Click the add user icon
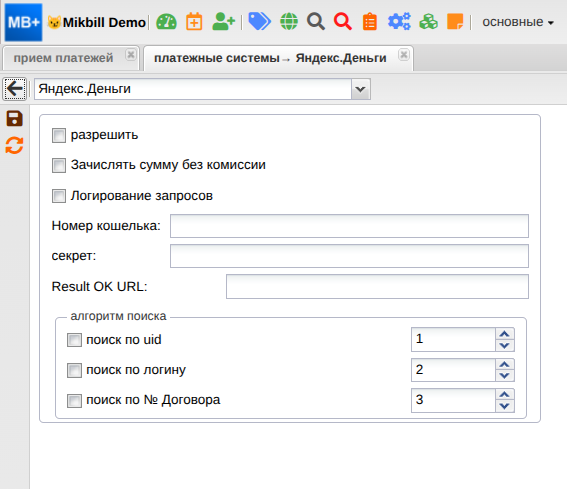This screenshot has height=489, width=567. (224, 22)
